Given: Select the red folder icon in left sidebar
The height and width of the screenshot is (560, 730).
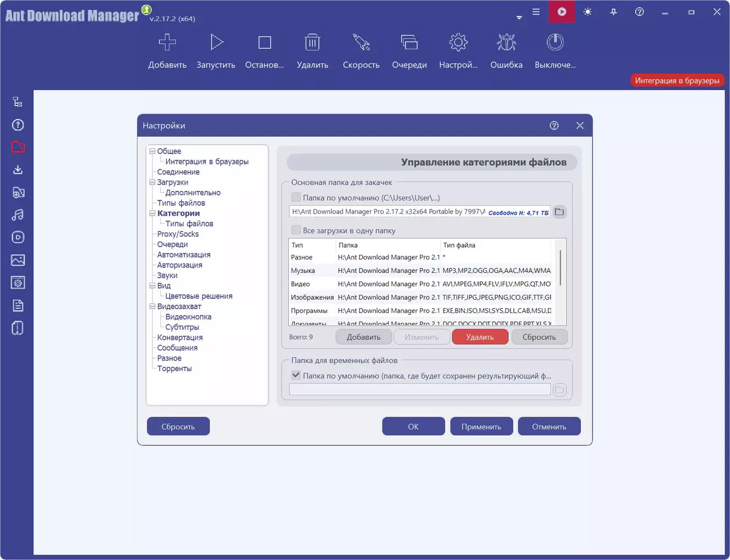Looking at the screenshot, I should coord(18,147).
